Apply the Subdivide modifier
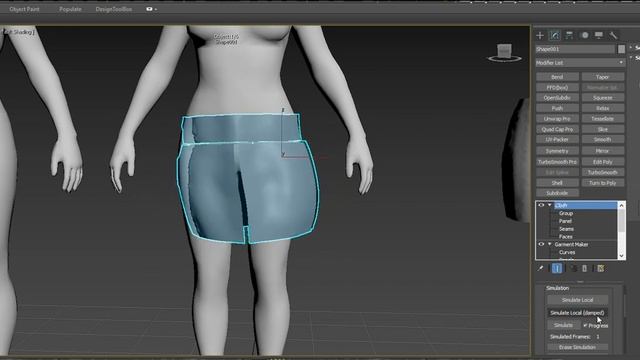The height and width of the screenshot is (360, 640). click(557, 193)
